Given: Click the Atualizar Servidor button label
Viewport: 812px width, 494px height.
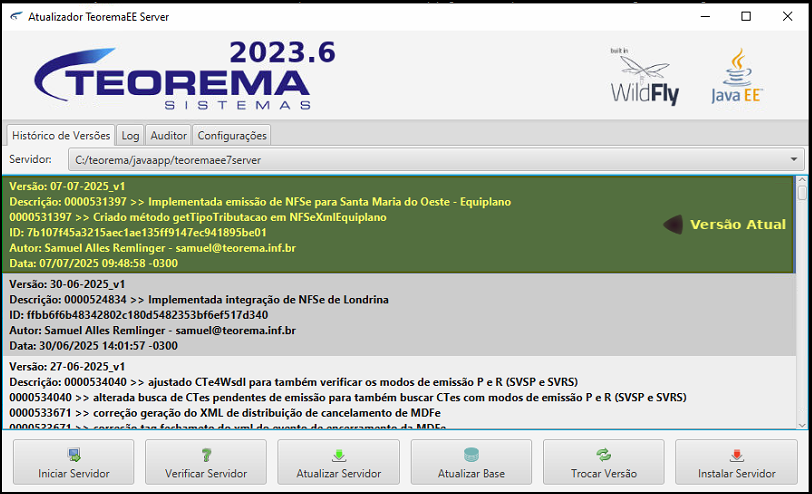Looking at the screenshot, I should 339,473.
